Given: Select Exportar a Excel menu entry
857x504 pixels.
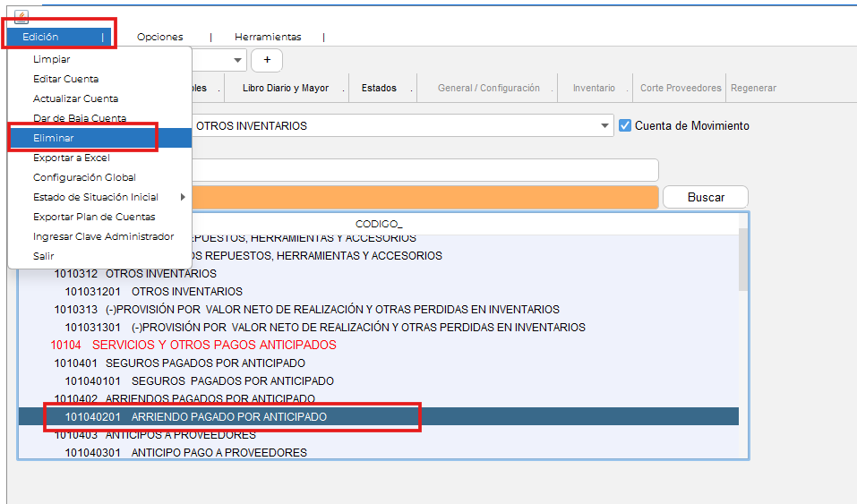Looking at the screenshot, I should [71, 158].
